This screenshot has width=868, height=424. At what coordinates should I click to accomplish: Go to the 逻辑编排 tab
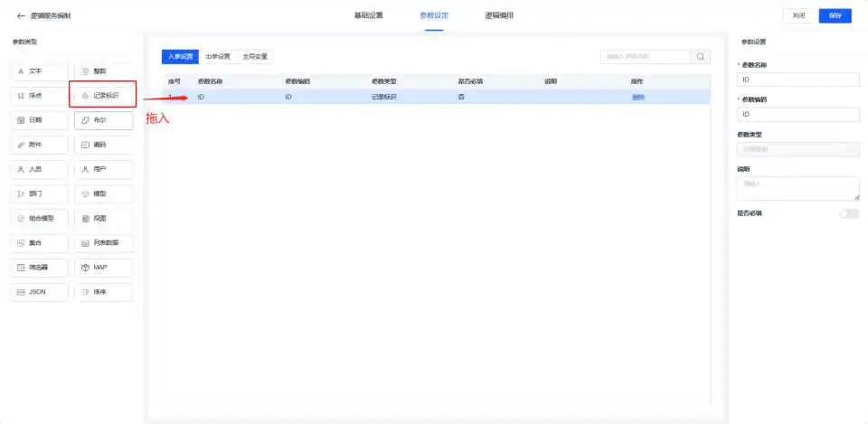tap(499, 15)
